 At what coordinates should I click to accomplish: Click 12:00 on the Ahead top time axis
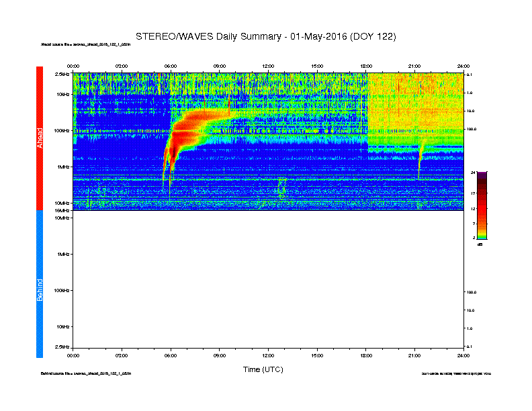coord(268,66)
